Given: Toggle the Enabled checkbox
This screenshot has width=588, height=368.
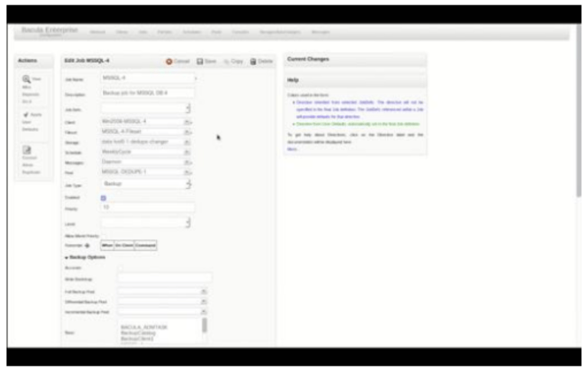Looking at the screenshot, I should [103, 198].
